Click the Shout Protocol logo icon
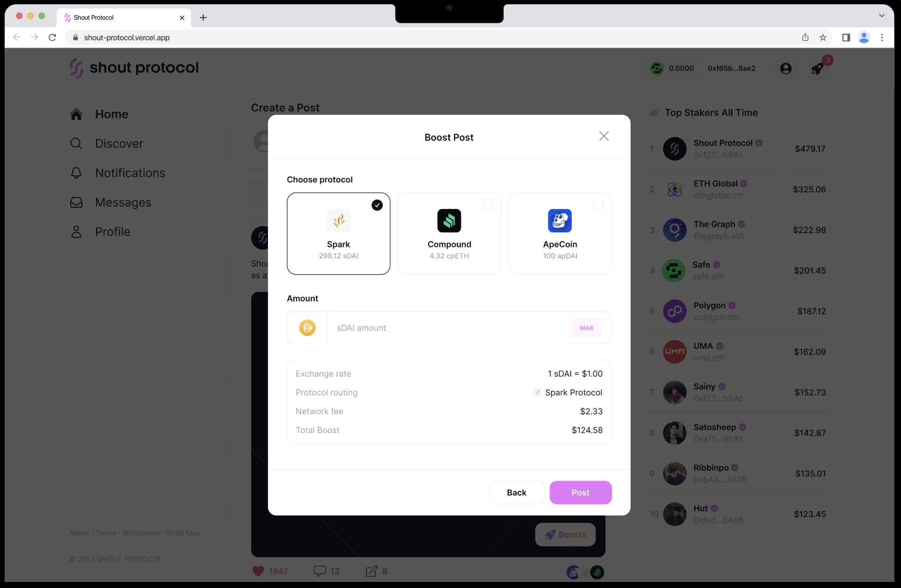 pos(76,68)
